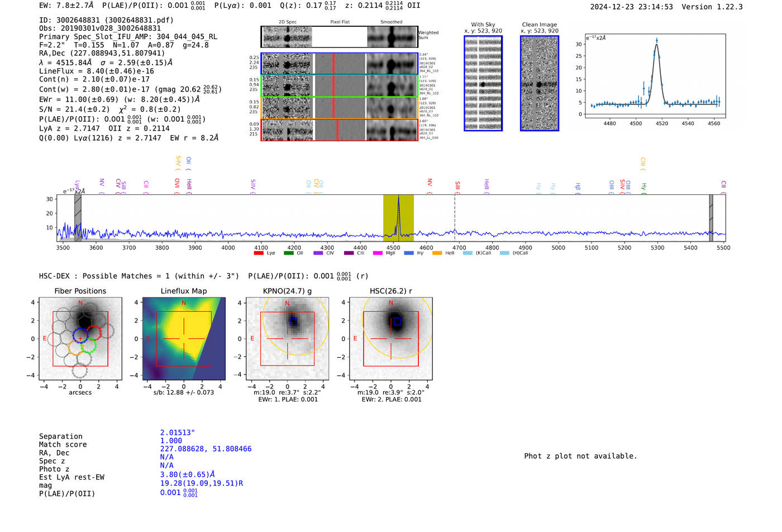Click the red crosshair in the Lineflux Map
Image resolution: width=782 pixels, height=532 pixels.
click(x=184, y=338)
